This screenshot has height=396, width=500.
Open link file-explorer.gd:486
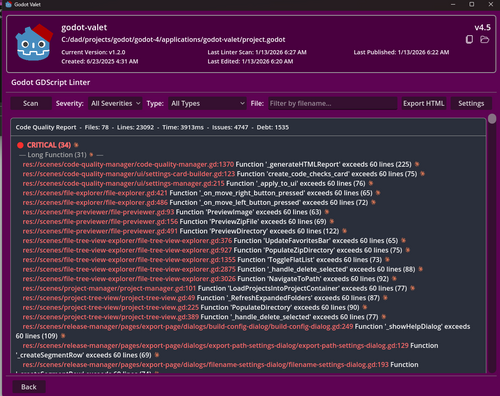(x=95, y=202)
